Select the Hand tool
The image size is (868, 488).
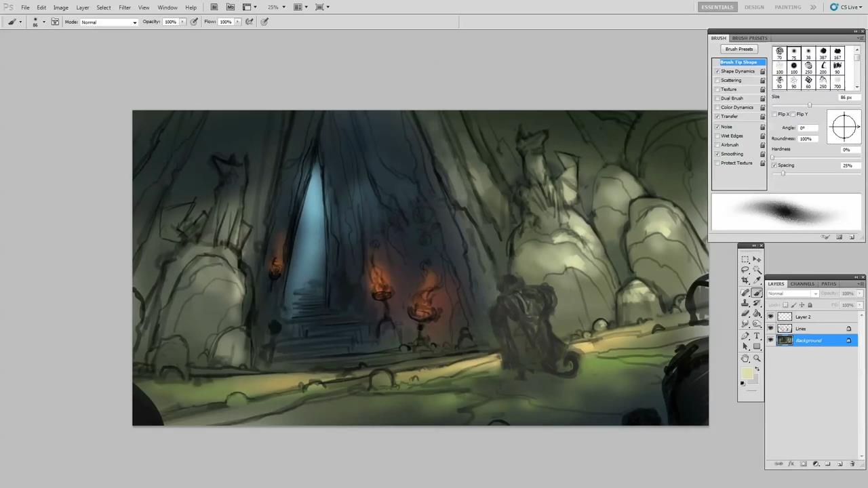point(745,358)
